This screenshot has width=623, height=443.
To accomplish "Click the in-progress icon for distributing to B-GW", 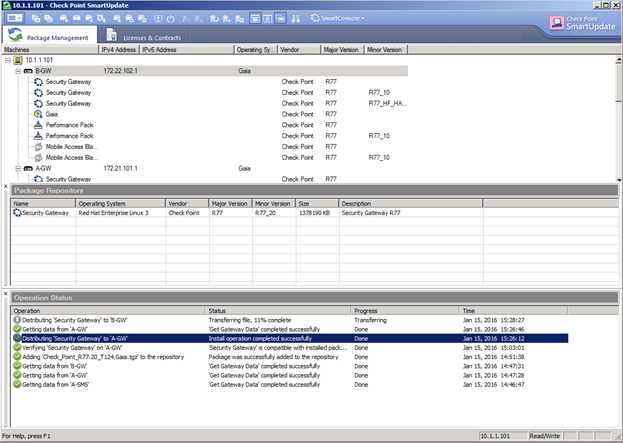I will (17, 320).
